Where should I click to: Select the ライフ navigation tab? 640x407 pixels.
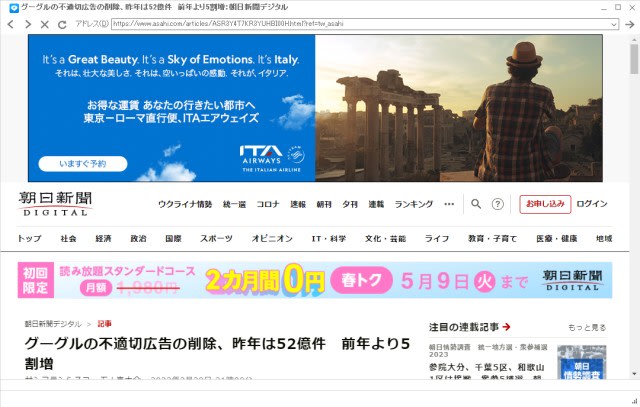coord(437,238)
